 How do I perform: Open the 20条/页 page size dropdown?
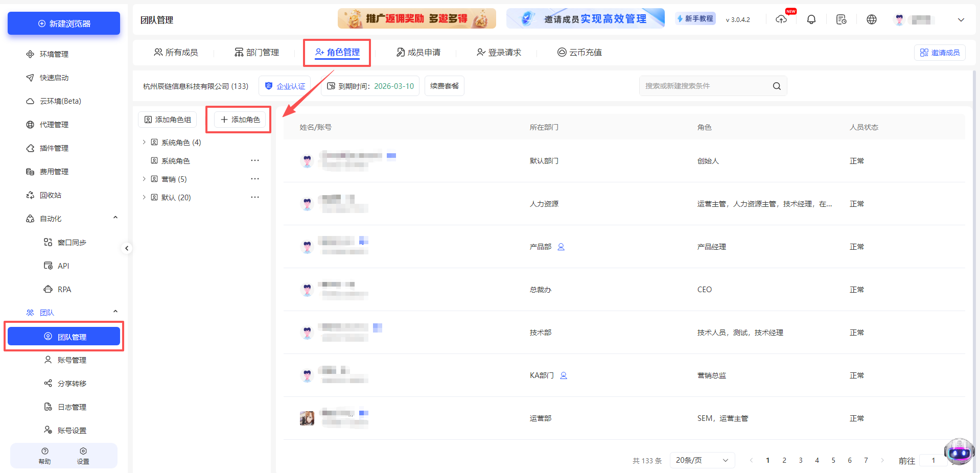tap(702, 460)
